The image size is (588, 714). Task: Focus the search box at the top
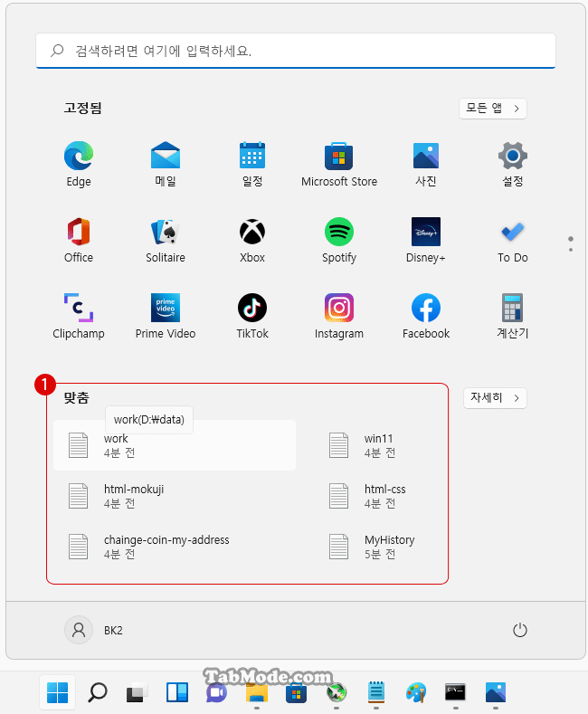296,51
